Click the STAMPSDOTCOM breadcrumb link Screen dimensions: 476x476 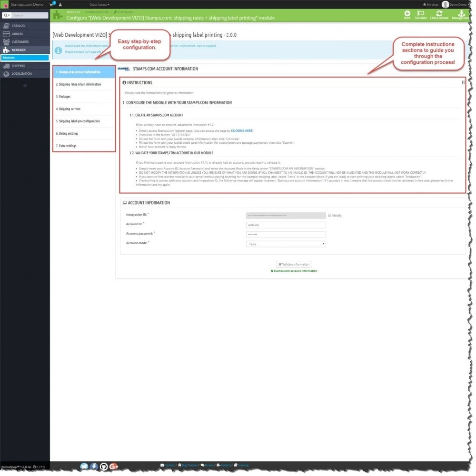[96, 12]
